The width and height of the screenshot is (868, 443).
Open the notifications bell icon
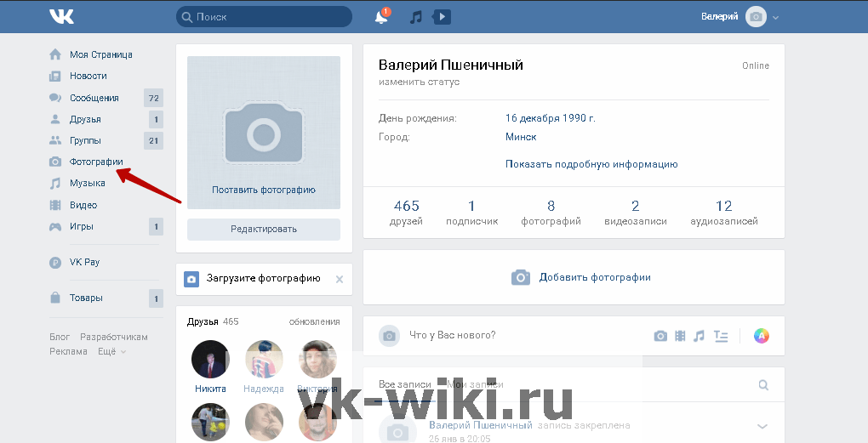[381, 17]
